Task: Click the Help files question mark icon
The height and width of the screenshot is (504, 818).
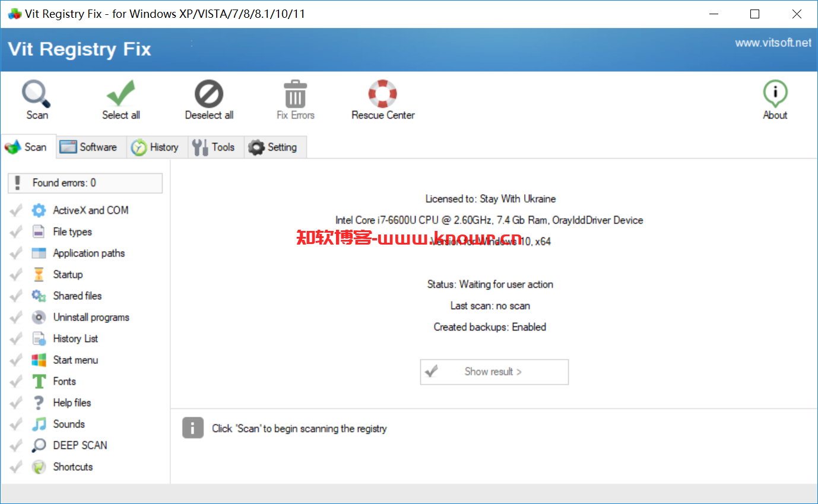Action: point(39,402)
